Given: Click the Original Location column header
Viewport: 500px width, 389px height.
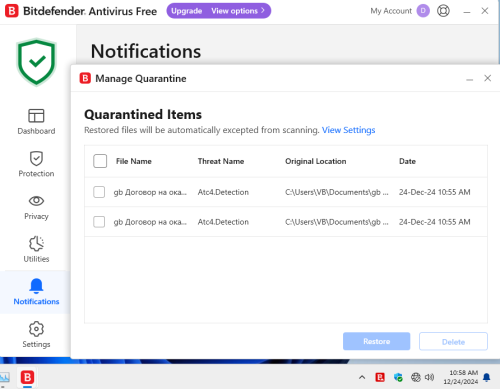Looking at the screenshot, I should pos(316,161).
